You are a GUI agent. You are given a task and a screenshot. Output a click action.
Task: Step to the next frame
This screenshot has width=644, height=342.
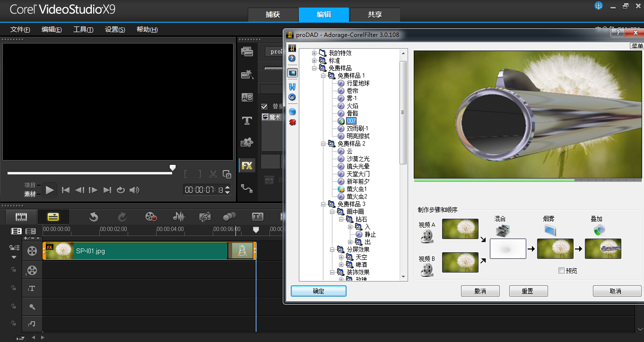[x=94, y=190]
